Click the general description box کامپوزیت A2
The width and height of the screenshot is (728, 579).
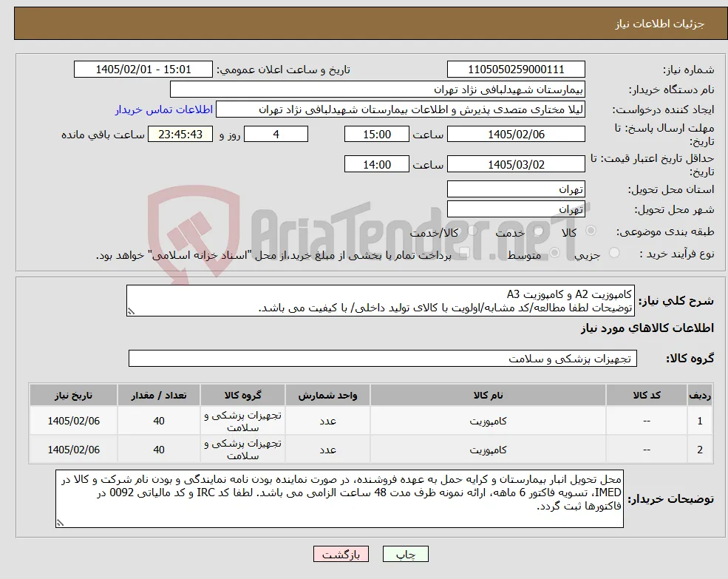coord(380,301)
